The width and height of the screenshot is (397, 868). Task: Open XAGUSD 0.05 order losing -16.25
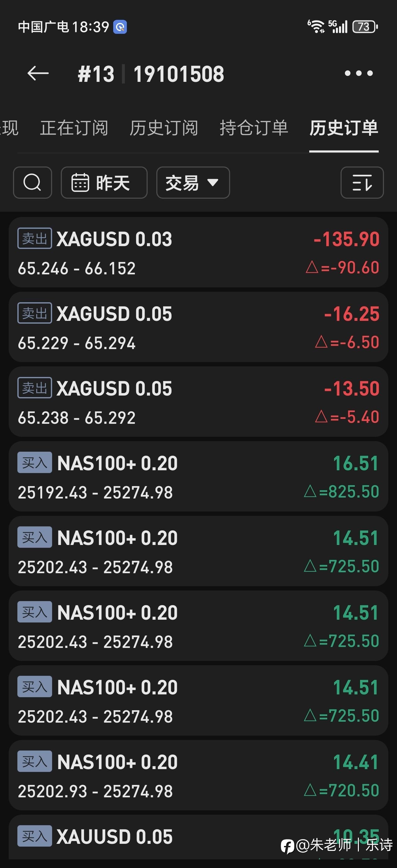point(198,327)
